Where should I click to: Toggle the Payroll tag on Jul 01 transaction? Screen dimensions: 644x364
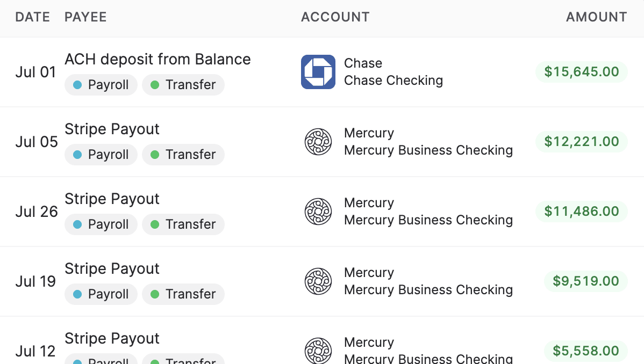coord(101,85)
